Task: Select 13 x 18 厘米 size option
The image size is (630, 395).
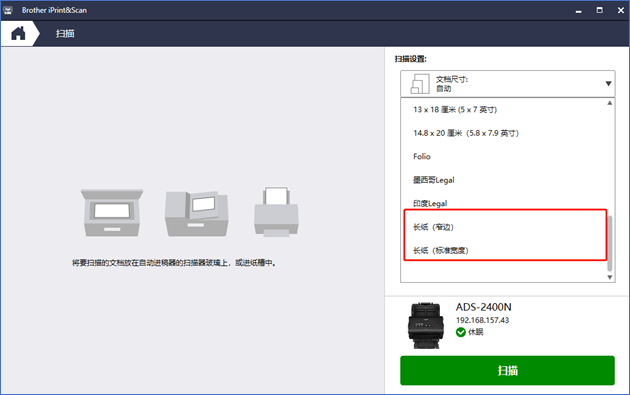Action: pyautogui.click(x=455, y=109)
